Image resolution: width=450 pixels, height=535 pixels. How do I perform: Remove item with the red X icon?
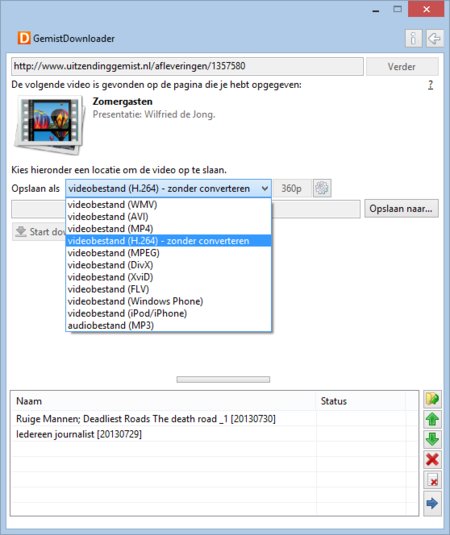pos(432,459)
